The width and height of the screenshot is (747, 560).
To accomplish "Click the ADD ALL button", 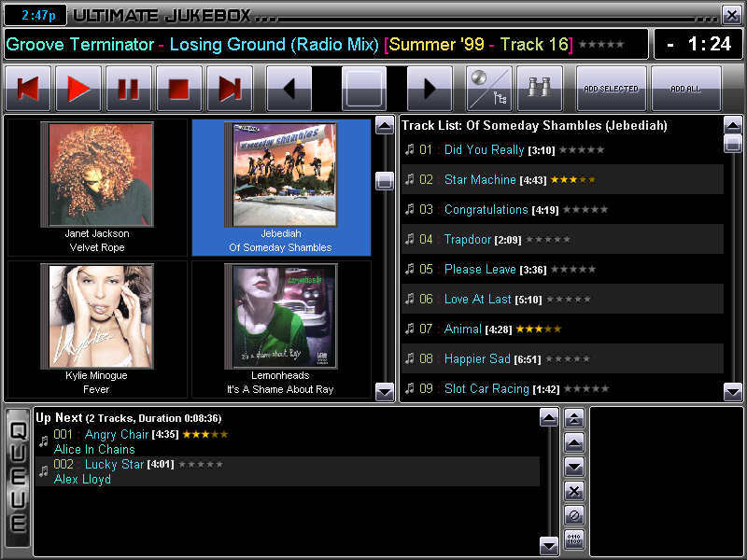I will click(685, 89).
